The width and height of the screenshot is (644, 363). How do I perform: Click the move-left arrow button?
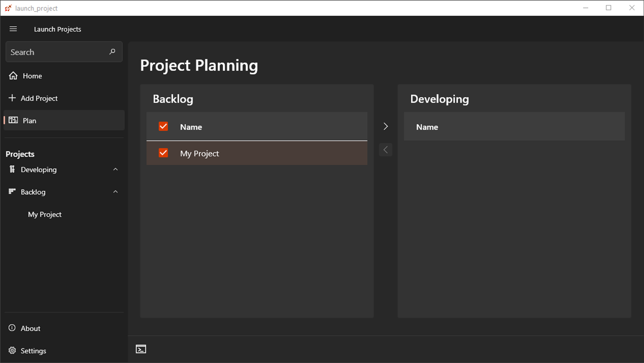pos(386,149)
